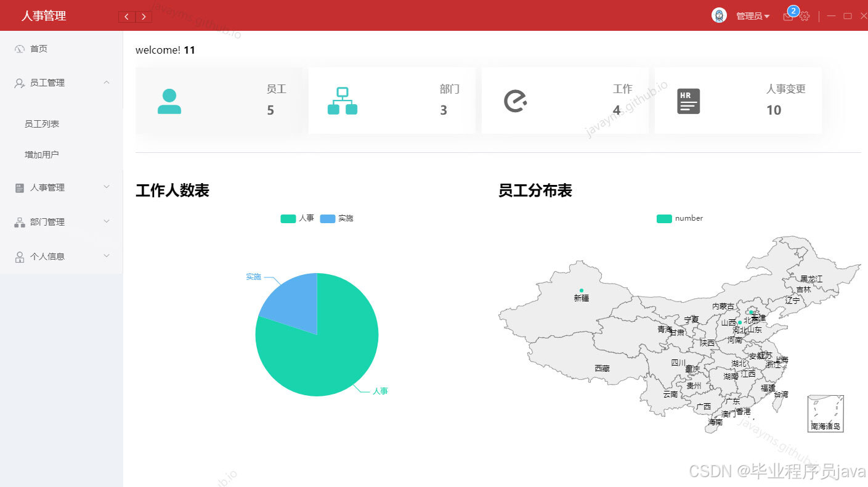This screenshot has height=487, width=868.
Task: Click the 员工分布表 chart heading
Action: point(535,190)
